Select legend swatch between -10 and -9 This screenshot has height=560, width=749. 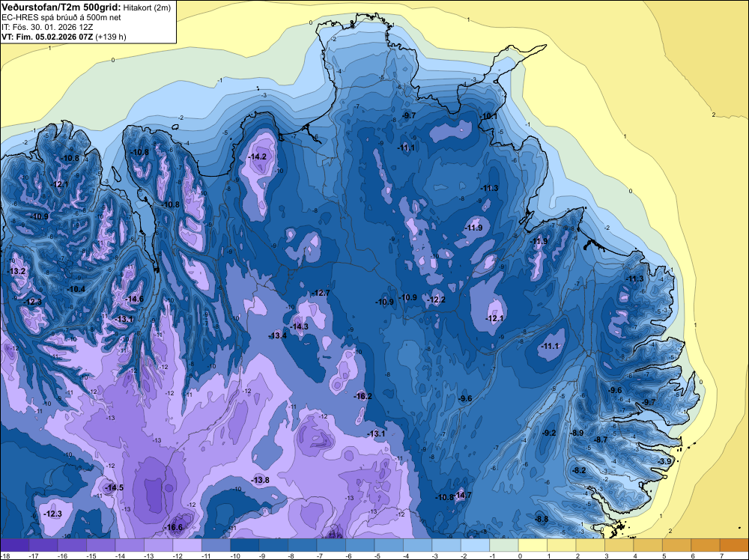pyautogui.click(x=245, y=545)
